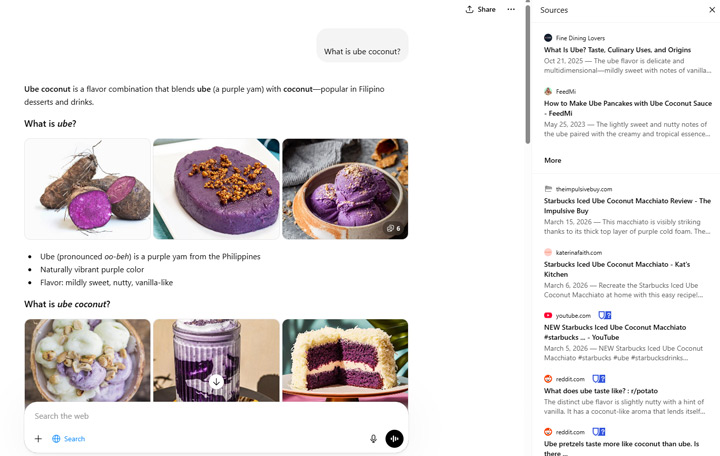Open the sliced purple yam thumbnail
The width and height of the screenshot is (720, 456).
coord(88,189)
